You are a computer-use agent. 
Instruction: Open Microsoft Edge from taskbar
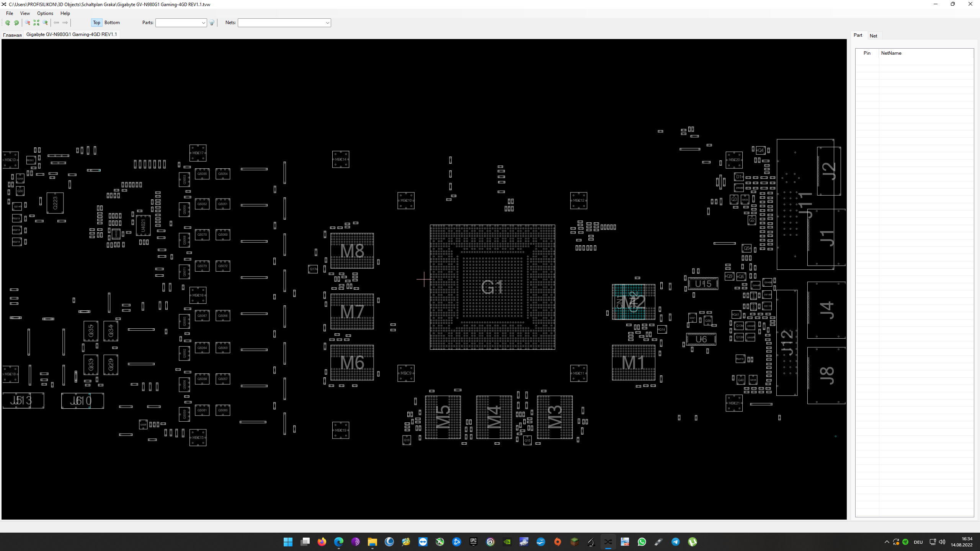[x=339, y=542]
